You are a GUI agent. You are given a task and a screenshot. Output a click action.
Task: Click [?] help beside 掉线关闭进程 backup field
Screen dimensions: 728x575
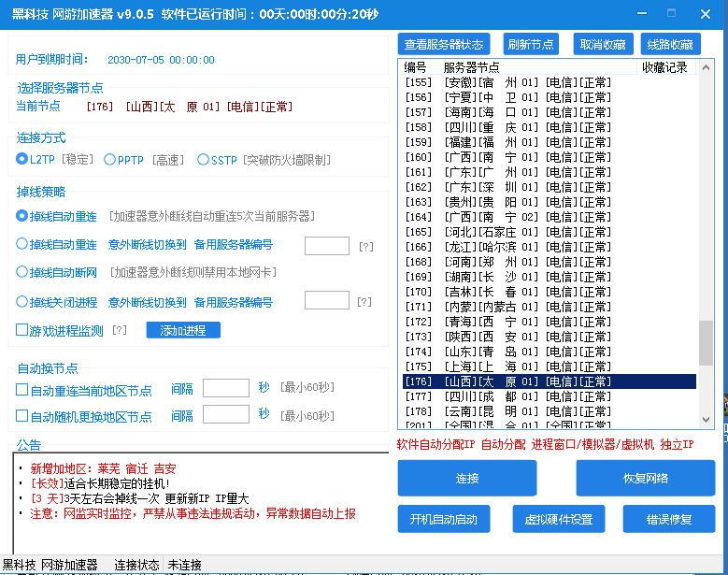[364, 302]
